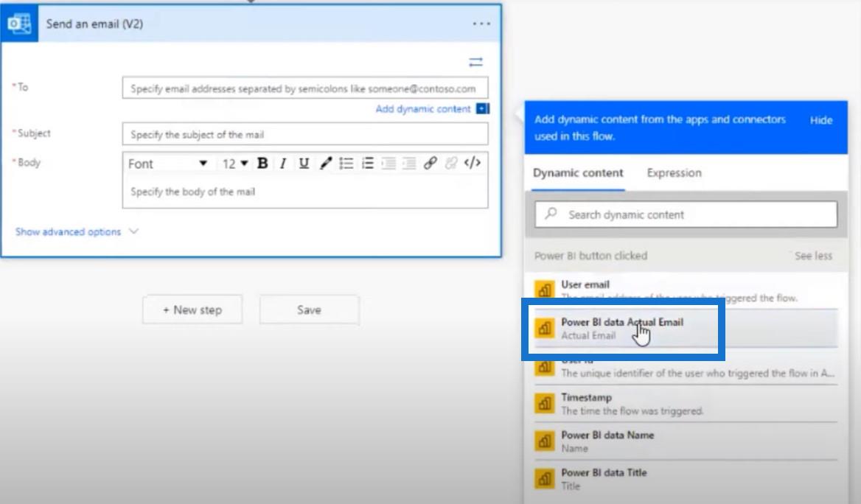Click the Search dynamic content box
This screenshot has height=504, width=861.
click(686, 214)
